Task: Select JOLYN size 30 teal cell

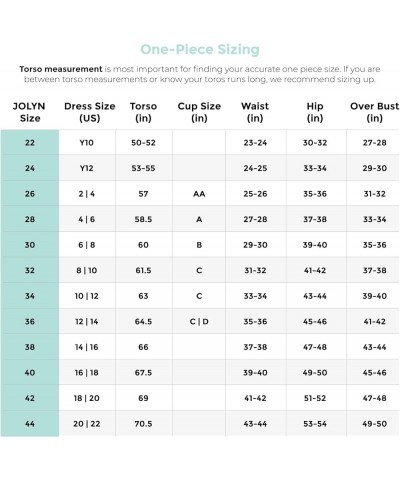Action: click(x=30, y=245)
